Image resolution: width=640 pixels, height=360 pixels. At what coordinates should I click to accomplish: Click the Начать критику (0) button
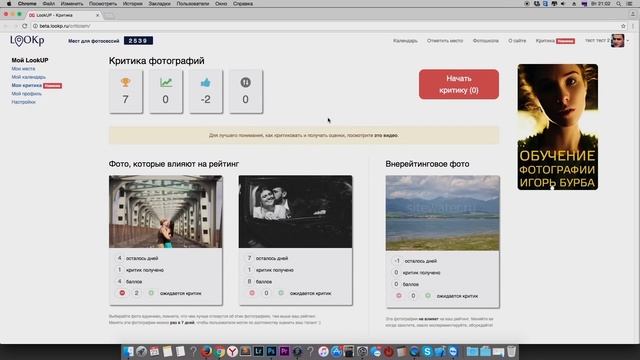tap(459, 84)
